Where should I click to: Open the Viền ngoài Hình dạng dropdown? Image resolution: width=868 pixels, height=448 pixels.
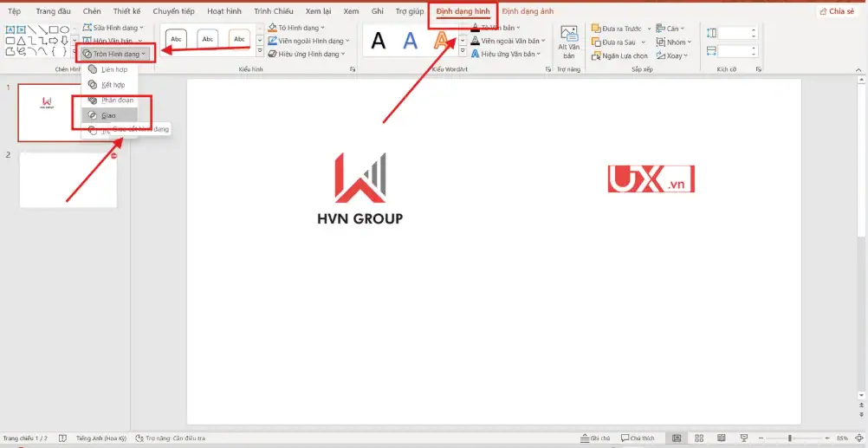308,41
